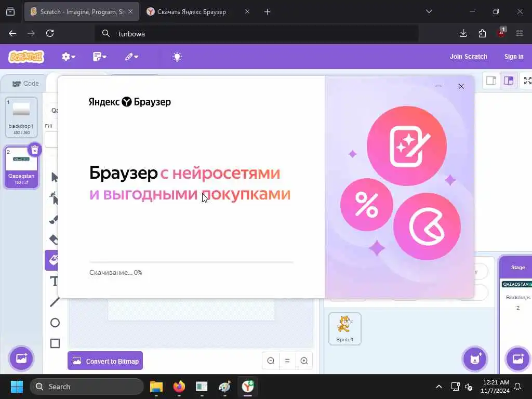This screenshot has height=399, width=532.
Task: Open Firefox from the taskbar
Action: coord(179,387)
